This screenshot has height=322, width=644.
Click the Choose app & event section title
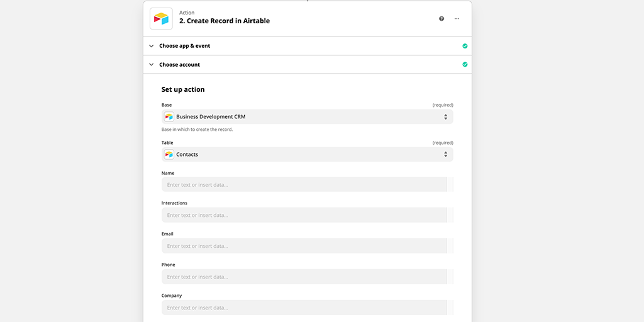[x=185, y=46]
